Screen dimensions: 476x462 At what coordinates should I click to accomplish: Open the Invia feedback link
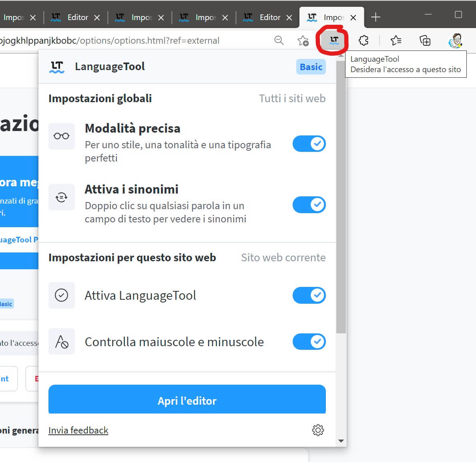(78, 430)
